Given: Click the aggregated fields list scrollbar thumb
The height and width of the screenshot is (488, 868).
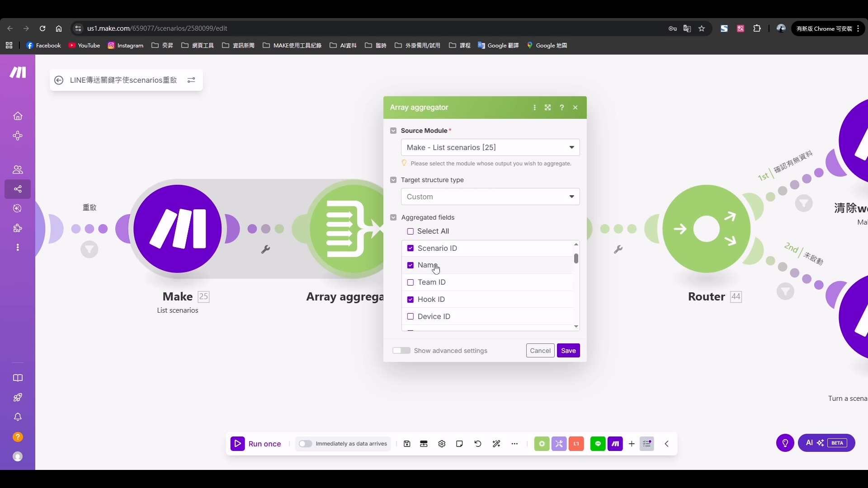Looking at the screenshot, I should pyautogui.click(x=576, y=258).
